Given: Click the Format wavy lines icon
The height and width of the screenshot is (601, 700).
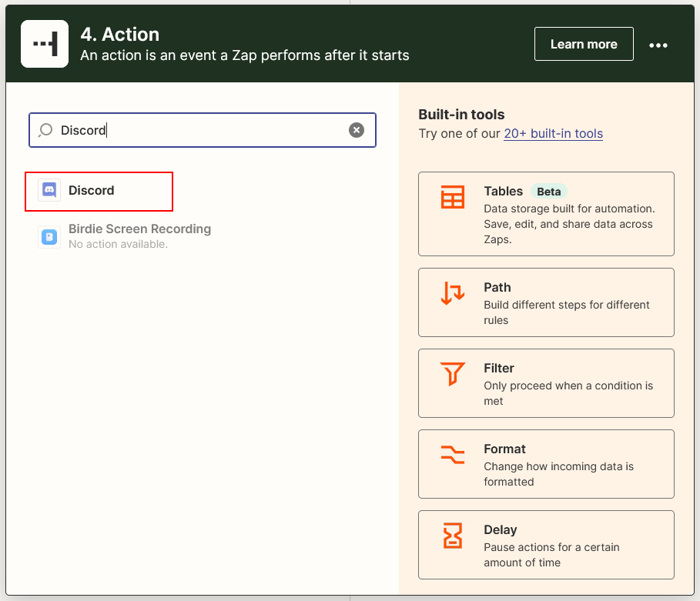Looking at the screenshot, I should [x=453, y=455].
